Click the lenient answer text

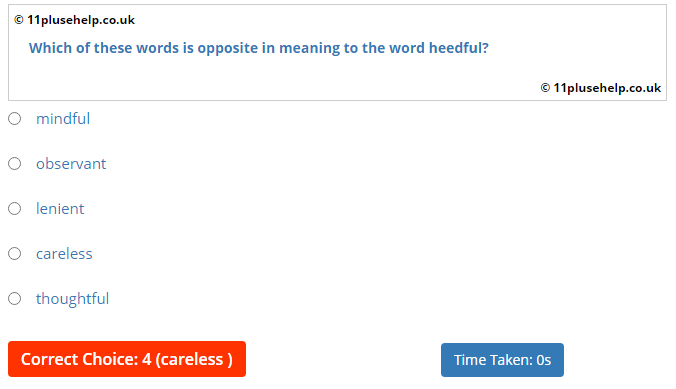(60, 209)
